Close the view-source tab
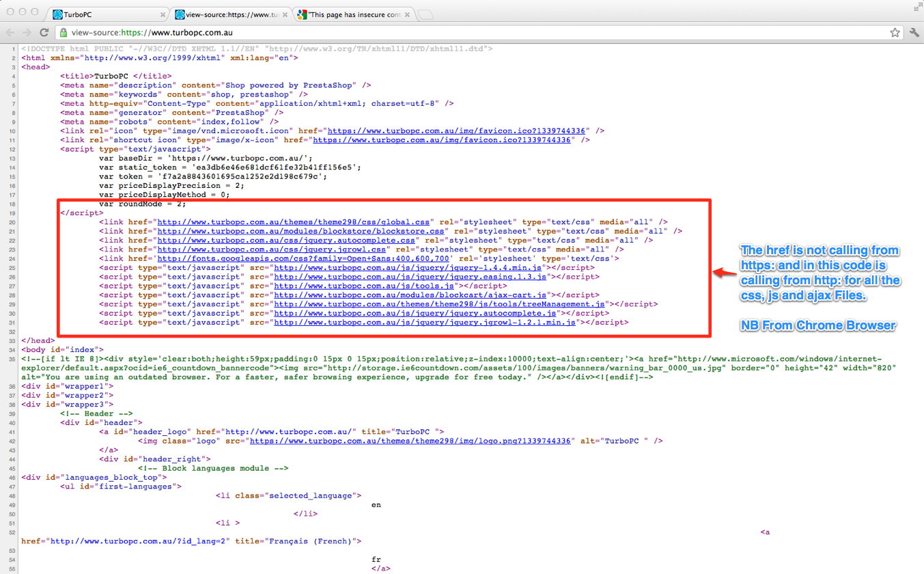The image size is (924, 574). 283,14
